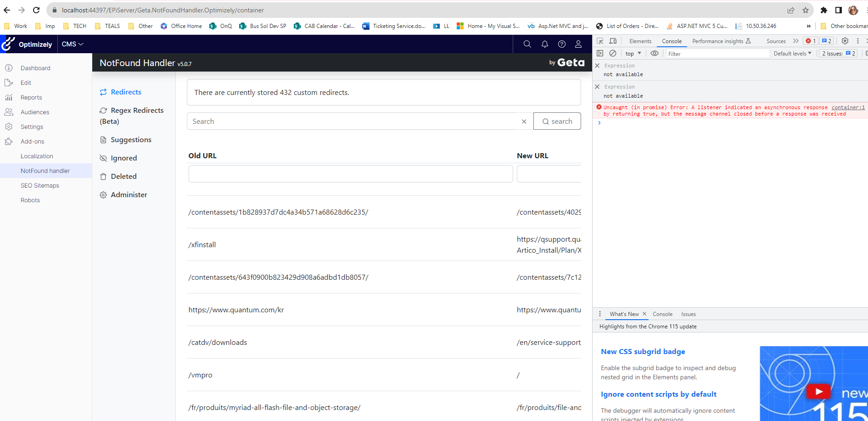Play the Chrome 115 video thumbnail

pos(818,391)
